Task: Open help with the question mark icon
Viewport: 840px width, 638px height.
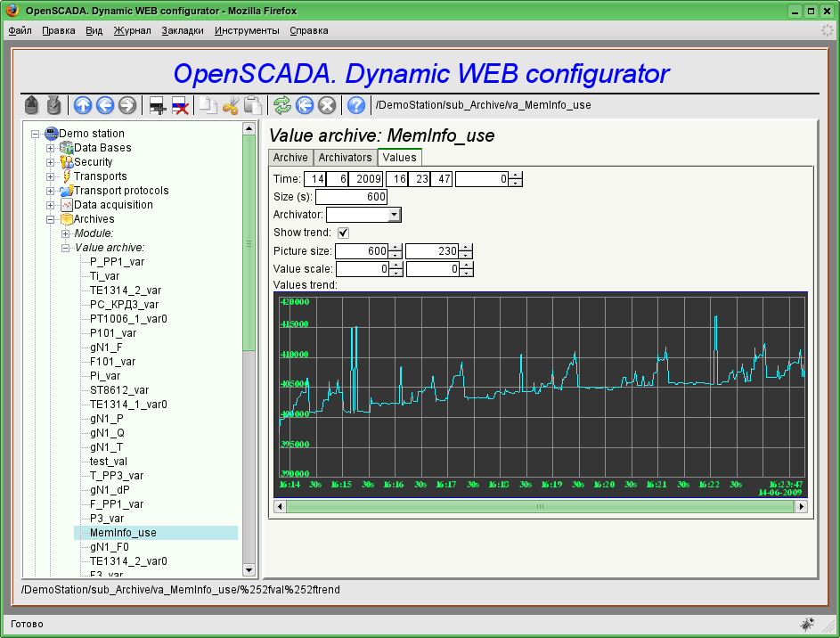Action: tap(355, 105)
